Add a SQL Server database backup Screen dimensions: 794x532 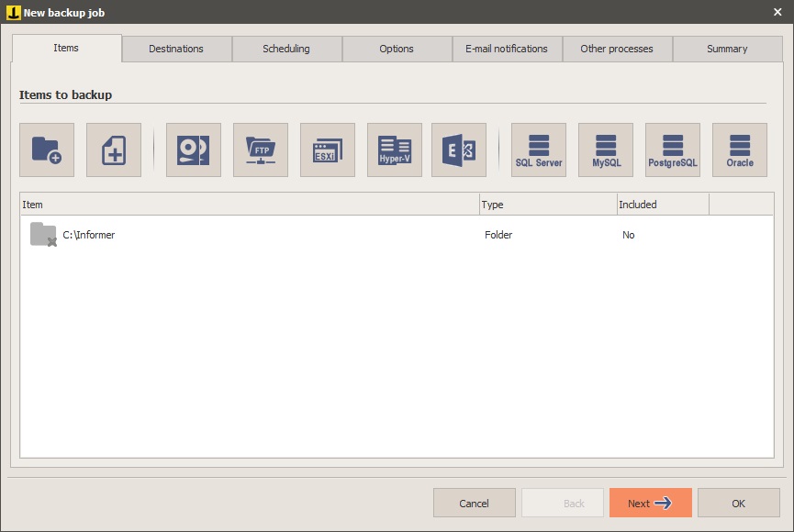point(538,149)
